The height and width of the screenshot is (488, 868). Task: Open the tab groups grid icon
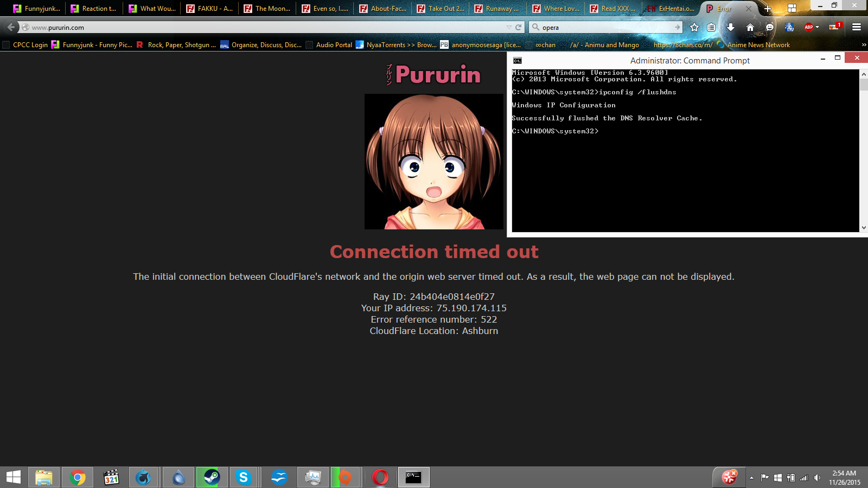(x=792, y=9)
